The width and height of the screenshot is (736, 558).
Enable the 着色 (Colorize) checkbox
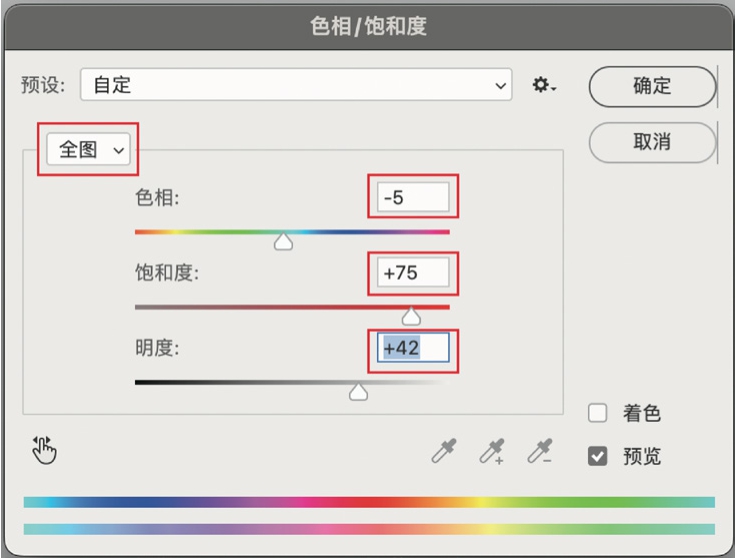[x=598, y=413]
